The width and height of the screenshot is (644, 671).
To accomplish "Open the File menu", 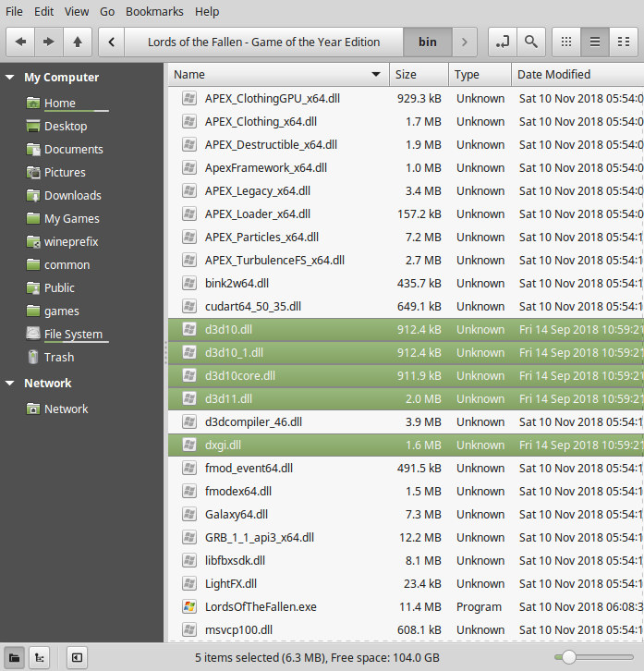I will pos(14,12).
